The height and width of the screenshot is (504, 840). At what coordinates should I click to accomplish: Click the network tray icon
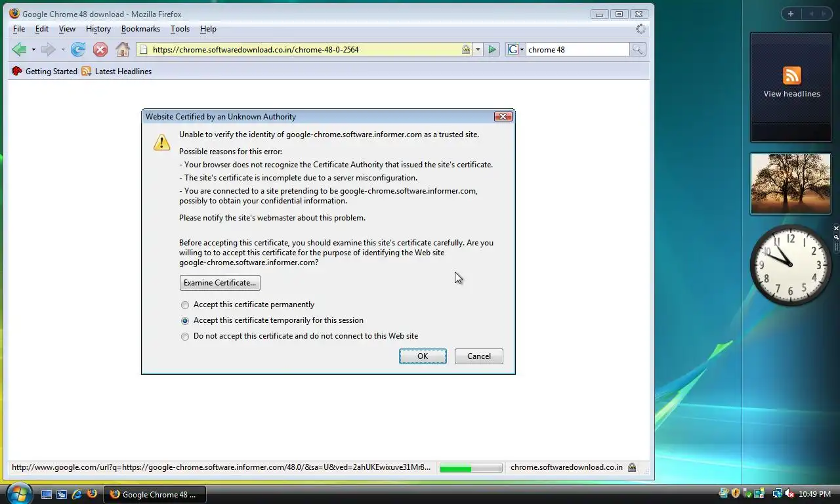(x=778, y=493)
